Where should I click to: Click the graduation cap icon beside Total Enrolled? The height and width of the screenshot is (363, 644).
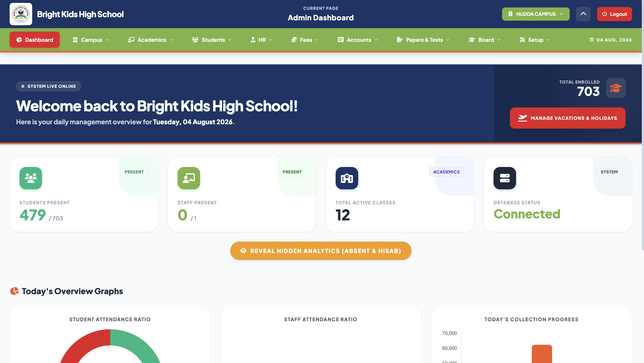(x=616, y=88)
